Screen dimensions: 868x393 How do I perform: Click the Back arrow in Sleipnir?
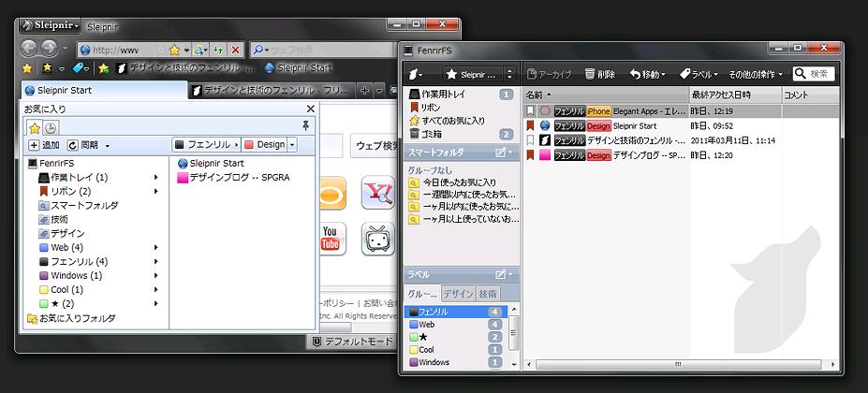(x=29, y=50)
